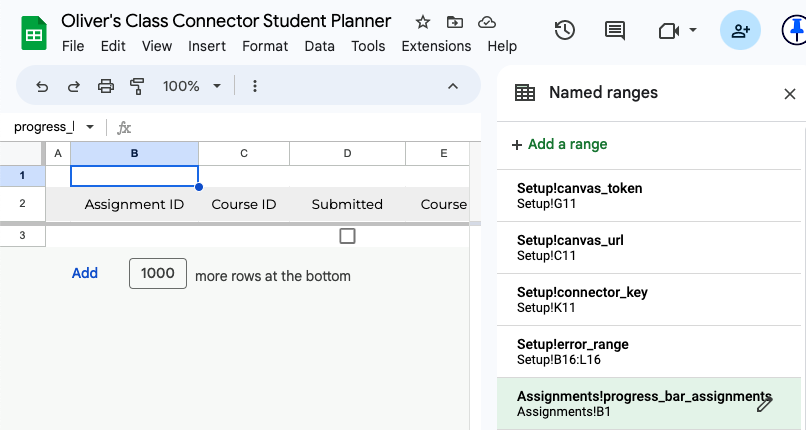Click the 1000 rows count field

pyautogui.click(x=158, y=273)
